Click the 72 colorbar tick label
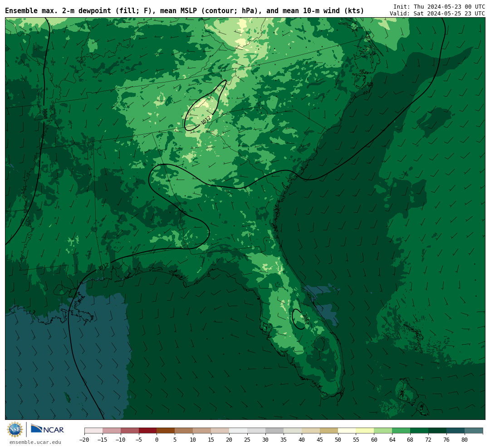Image resolution: width=490 pixels, height=448 pixels. (429, 439)
